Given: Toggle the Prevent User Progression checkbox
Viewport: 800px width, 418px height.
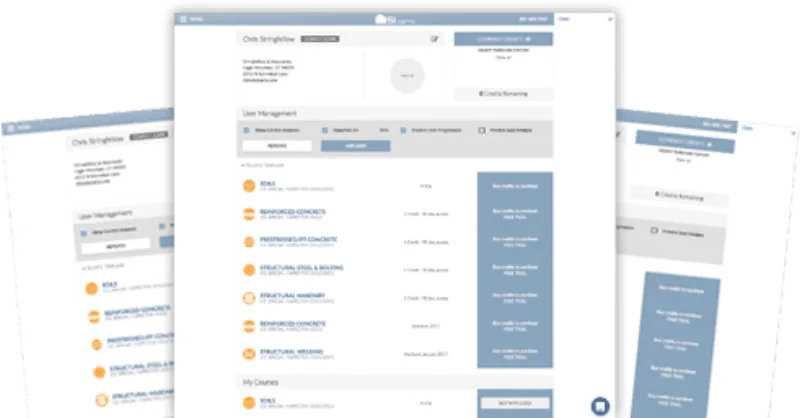Looking at the screenshot, I should tap(403, 130).
